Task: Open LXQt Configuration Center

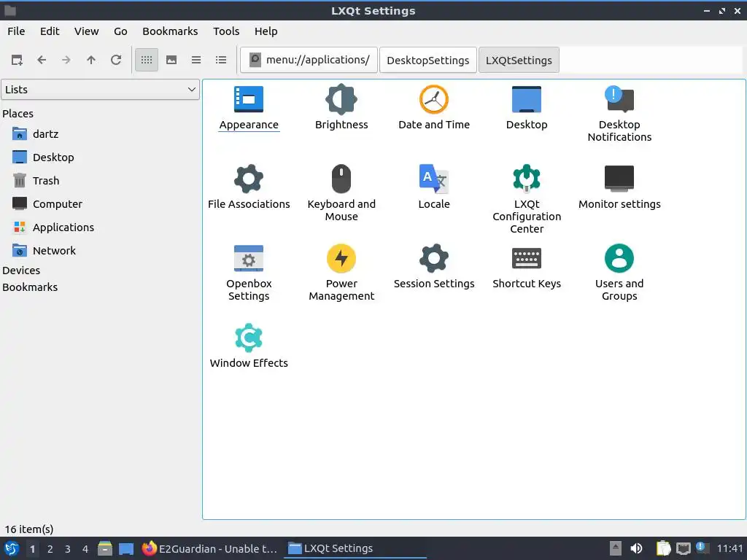Action: [x=527, y=178]
